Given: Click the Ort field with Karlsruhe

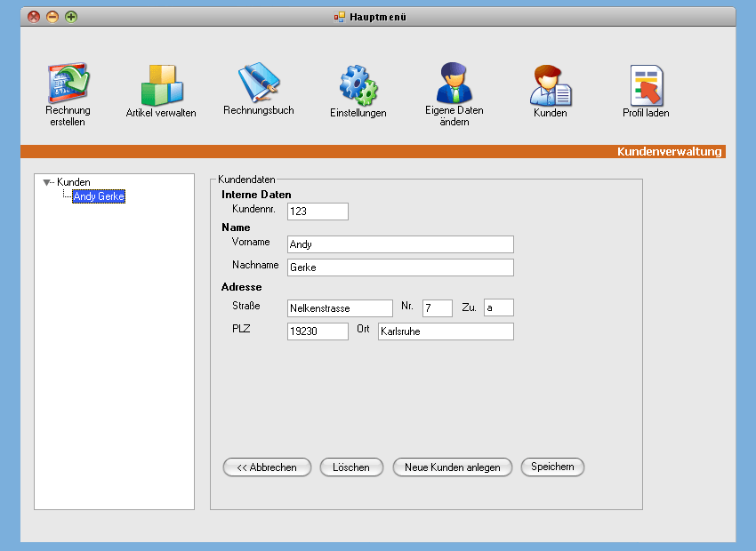Looking at the screenshot, I should [446, 331].
